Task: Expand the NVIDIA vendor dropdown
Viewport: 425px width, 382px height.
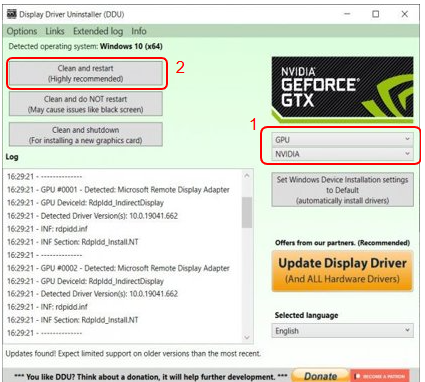Action: [342, 154]
